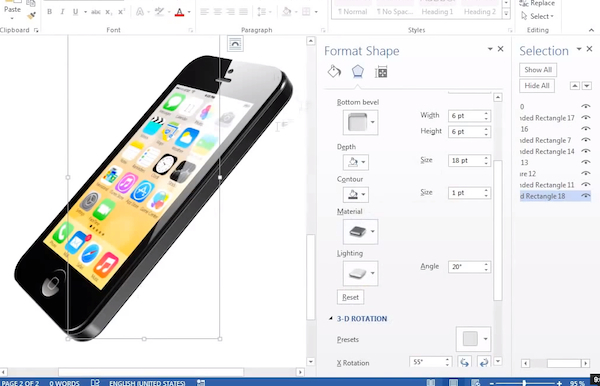Hide Rounded Rectangle 7

(x=585, y=140)
